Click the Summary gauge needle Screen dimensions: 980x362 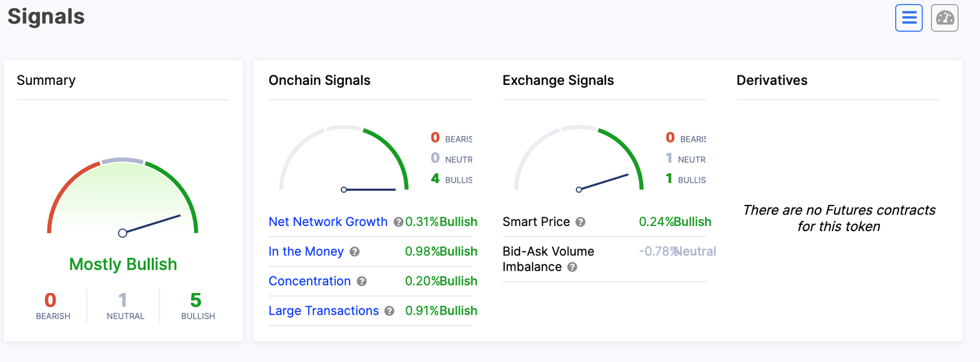(152, 224)
